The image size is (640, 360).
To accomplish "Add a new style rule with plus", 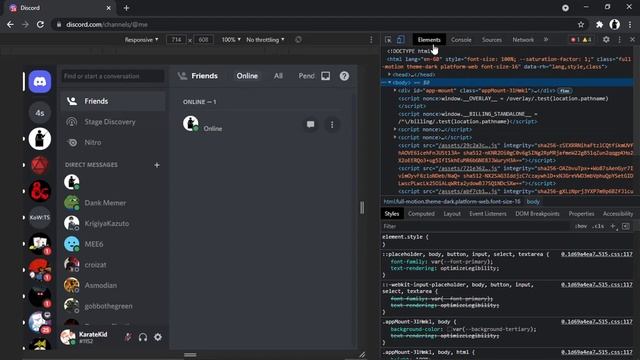I will [x=613, y=226].
